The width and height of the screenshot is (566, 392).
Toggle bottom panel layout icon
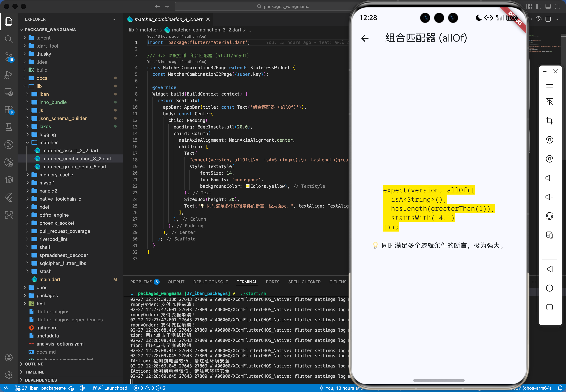pos(548,6)
